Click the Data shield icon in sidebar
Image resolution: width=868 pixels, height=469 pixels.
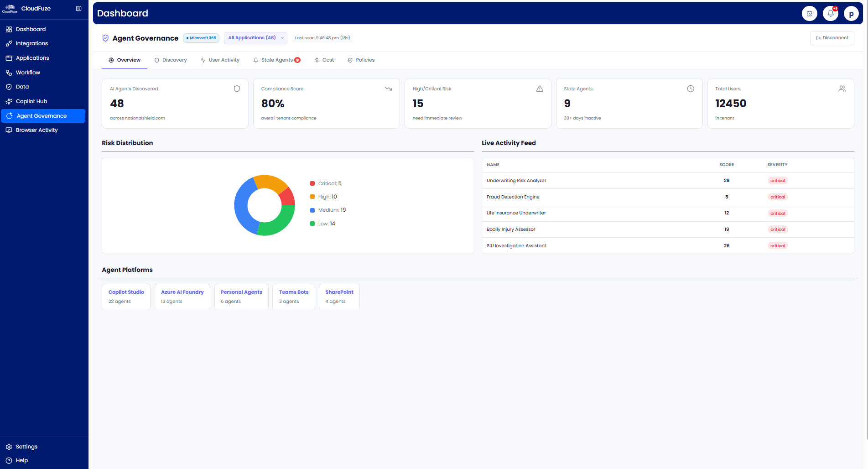pyautogui.click(x=9, y=87)
